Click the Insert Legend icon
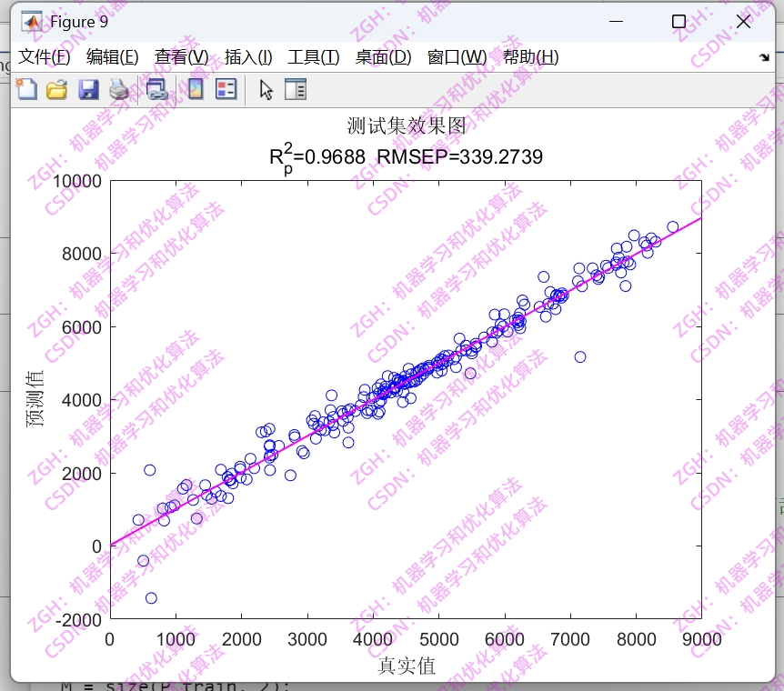 coord(226,89)
